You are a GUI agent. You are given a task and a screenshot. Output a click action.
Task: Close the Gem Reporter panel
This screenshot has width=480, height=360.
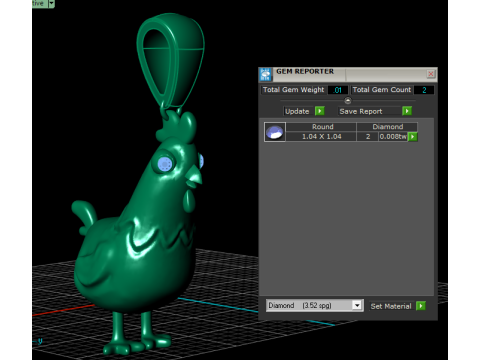coord(431,74)
